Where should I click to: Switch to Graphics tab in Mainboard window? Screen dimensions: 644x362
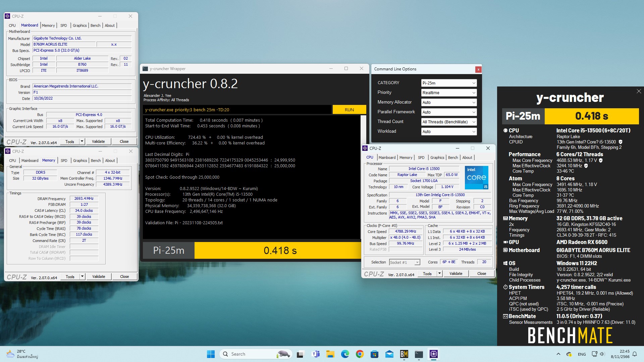80,25
